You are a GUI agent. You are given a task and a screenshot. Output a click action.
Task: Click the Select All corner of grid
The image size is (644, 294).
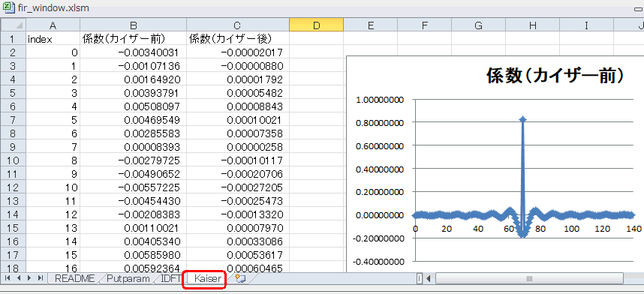coord(13,25)
